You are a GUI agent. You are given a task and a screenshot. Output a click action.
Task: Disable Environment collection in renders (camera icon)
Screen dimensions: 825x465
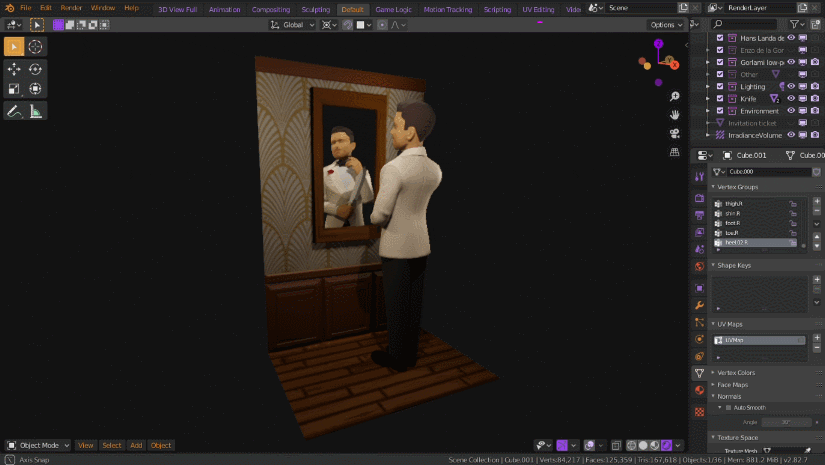pyautogui.click(x=815, y=110)
